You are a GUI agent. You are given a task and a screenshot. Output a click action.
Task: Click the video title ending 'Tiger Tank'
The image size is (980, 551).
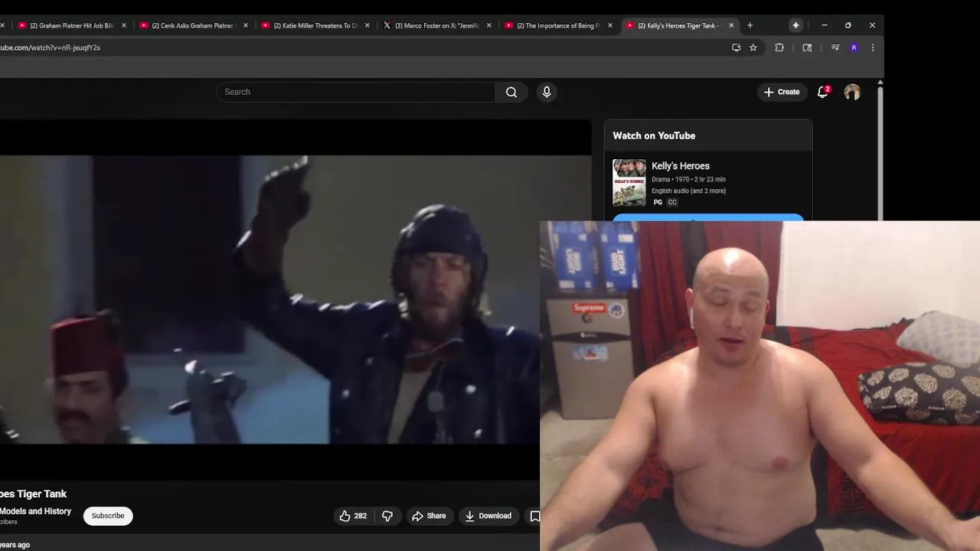tap(34, 494)
